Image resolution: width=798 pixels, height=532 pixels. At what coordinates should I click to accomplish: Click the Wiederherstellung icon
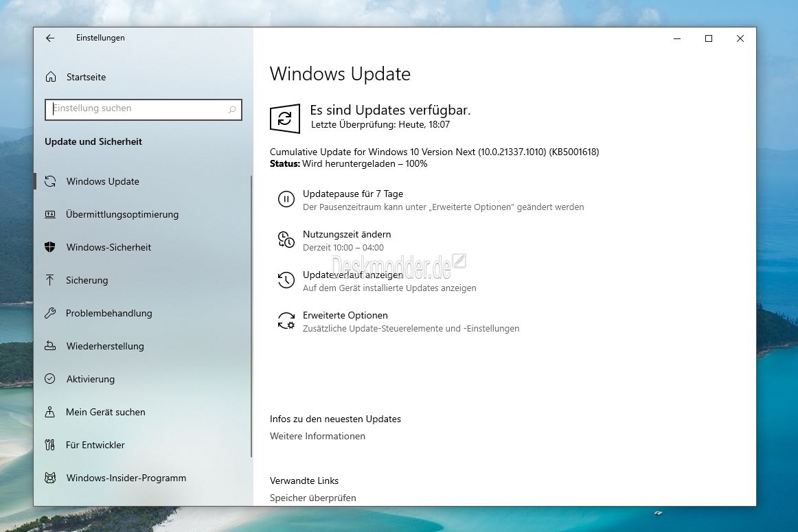[x=50, y=346]
